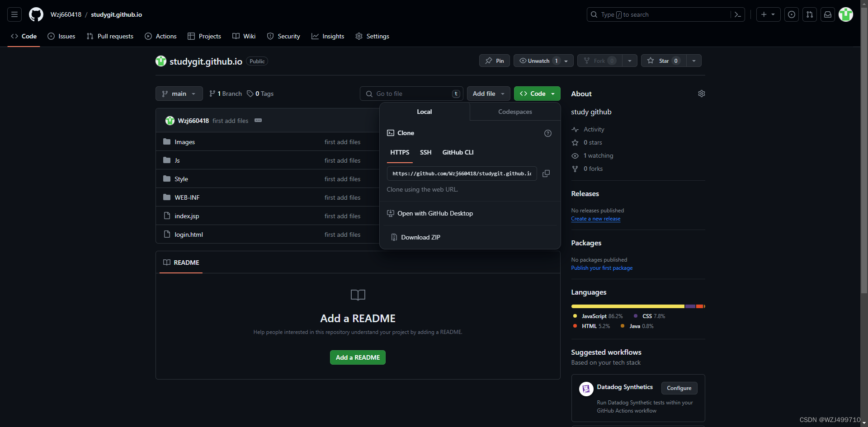Open the issues inbox icon in header
Viewport: 868px width, 427px height.
tap(792, 14)
